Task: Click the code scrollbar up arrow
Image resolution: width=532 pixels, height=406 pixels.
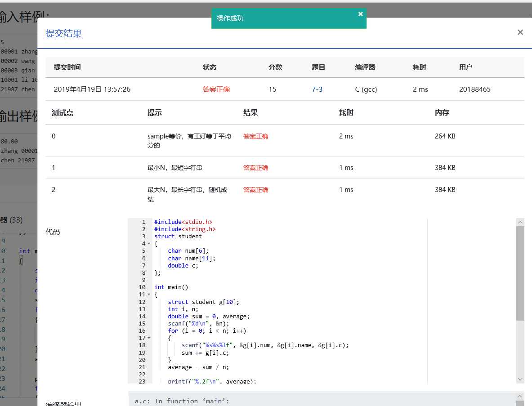Action: click(520, 222)
